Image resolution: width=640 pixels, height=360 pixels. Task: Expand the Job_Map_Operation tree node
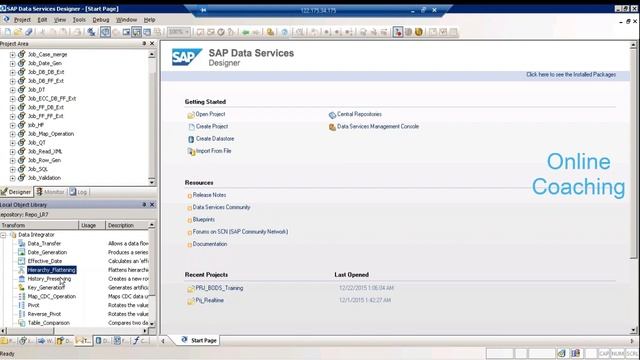[x=13, y=134]
